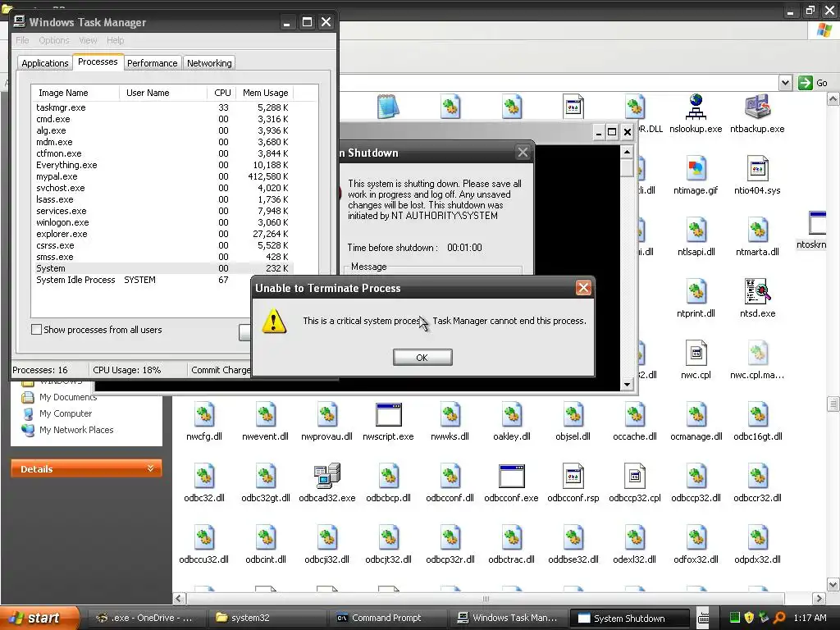840x630 pixels.
Task: Click OK in the Unable to Terminate Process dialog
Action: (x=422, y=358)
